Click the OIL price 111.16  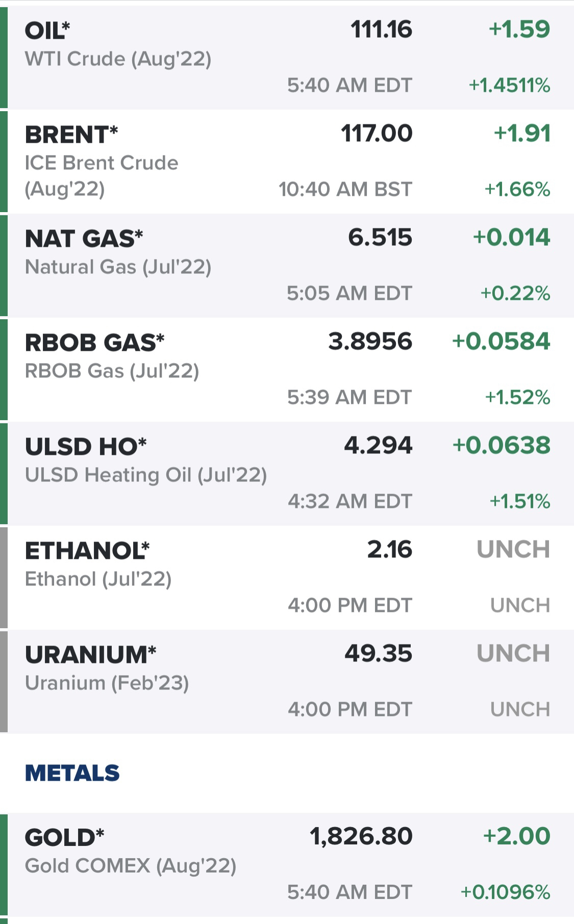tap(381, 30)
